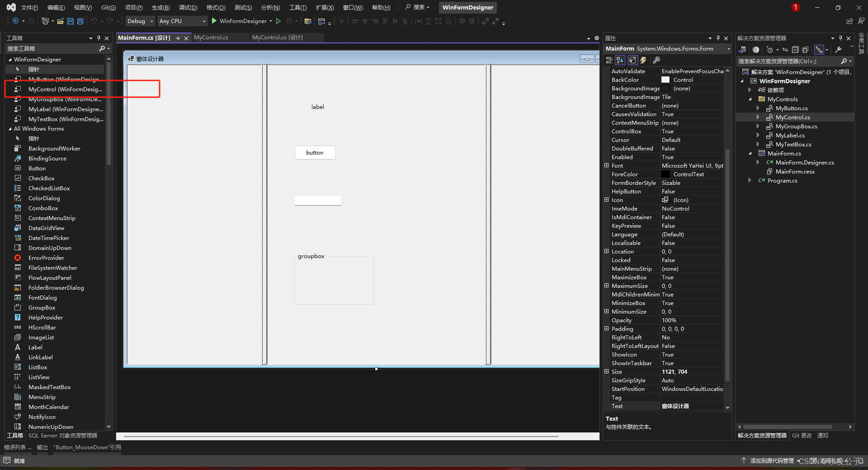Collapse the All Windows Forms toolbox group

point(10,129)
